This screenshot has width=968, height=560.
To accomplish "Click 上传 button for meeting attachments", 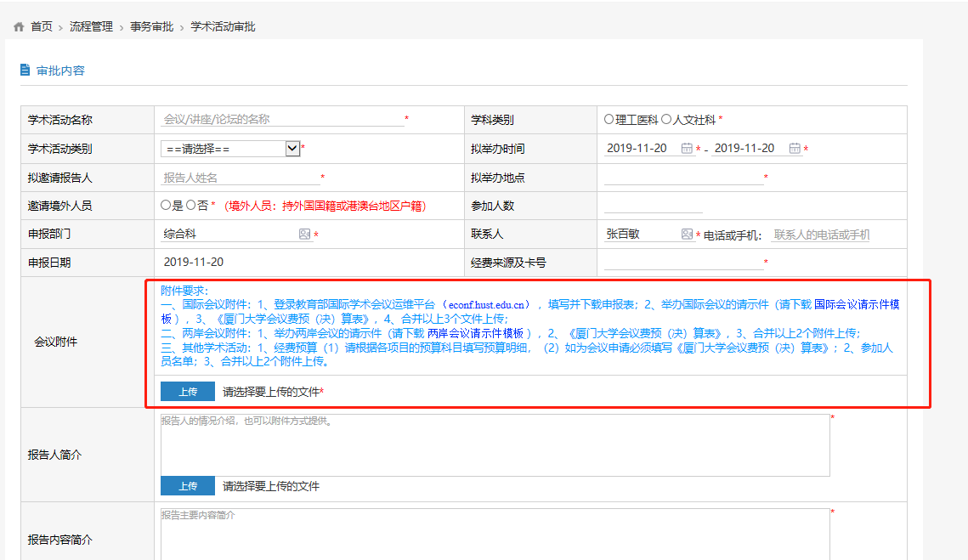I will [188, 392].
